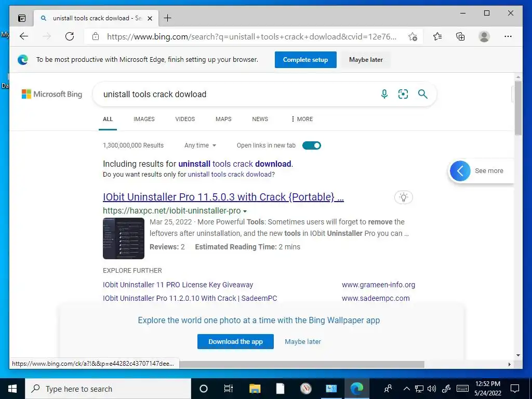Open network status tray icon
The width and height of the screenshot is (532, 399).
pyautogui.click(x=419, y=389)
